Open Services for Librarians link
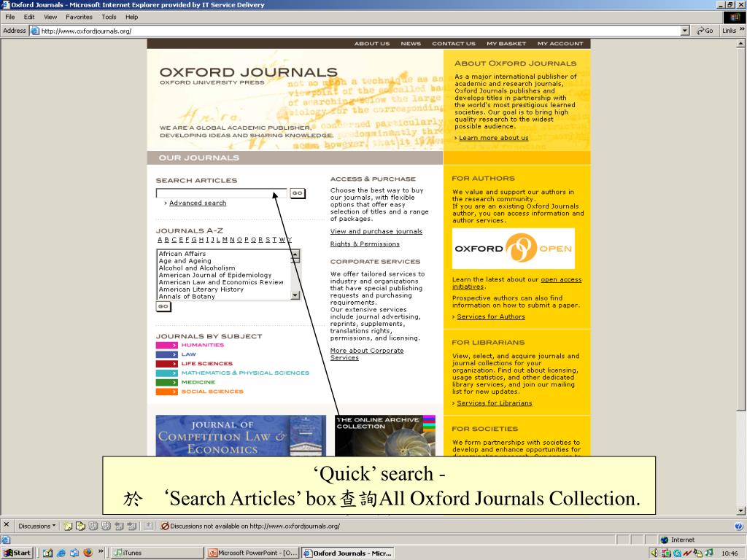 495,402
